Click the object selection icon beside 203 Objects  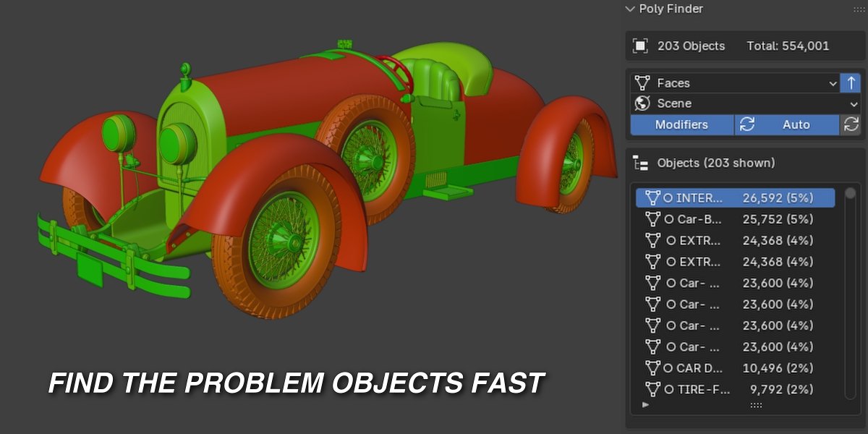(640, 46)
